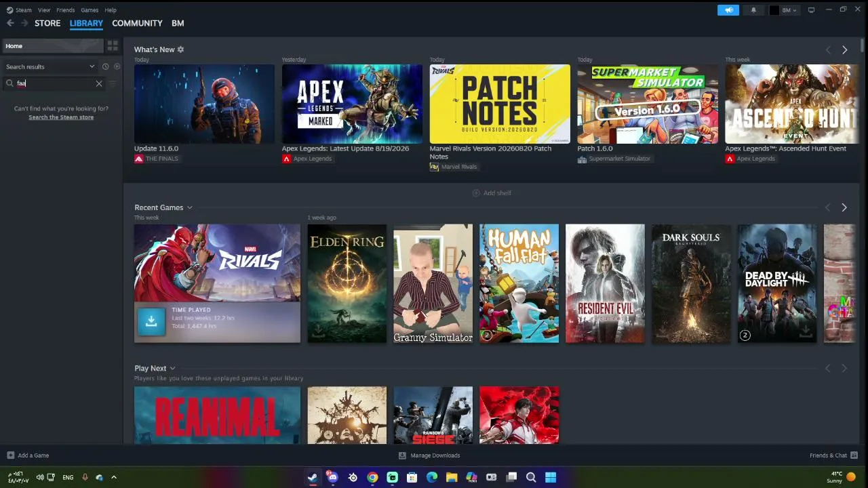868x488 pixels.
Task: Show next What's New items
Action: pyautogui.click(x=844, y=50)
